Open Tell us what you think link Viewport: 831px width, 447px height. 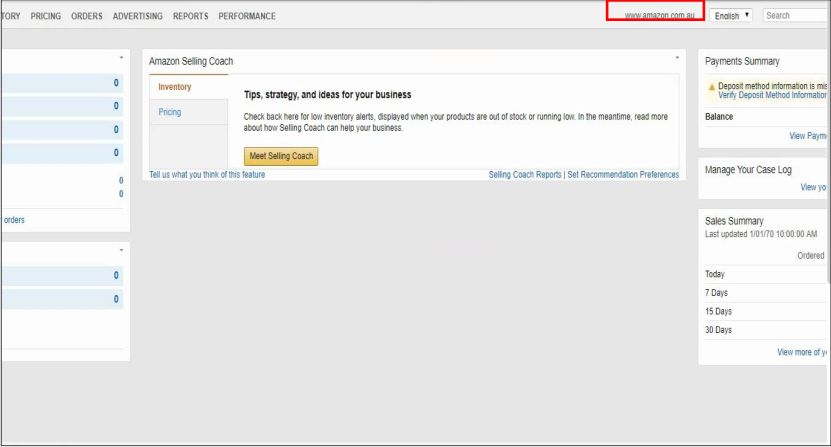[207, 174]
